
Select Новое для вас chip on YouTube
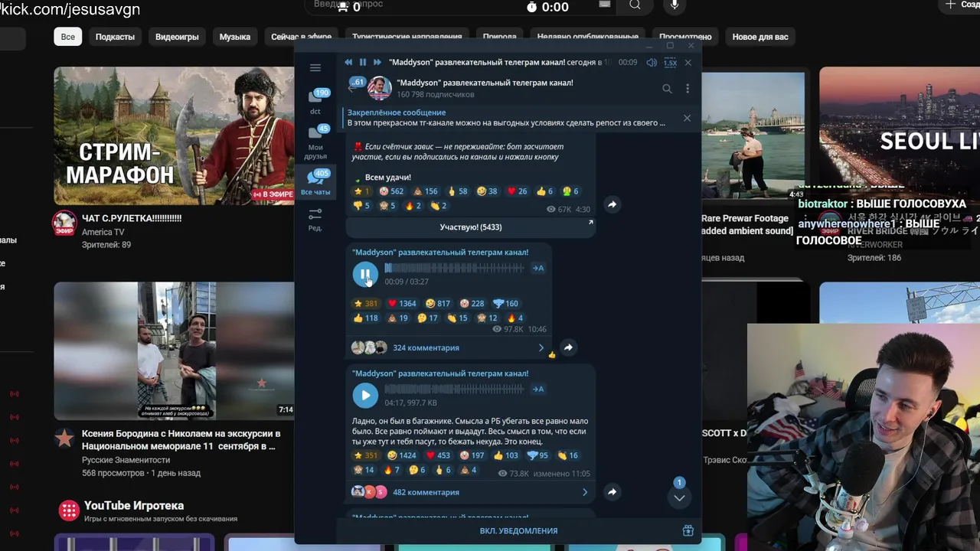(760, 37)
